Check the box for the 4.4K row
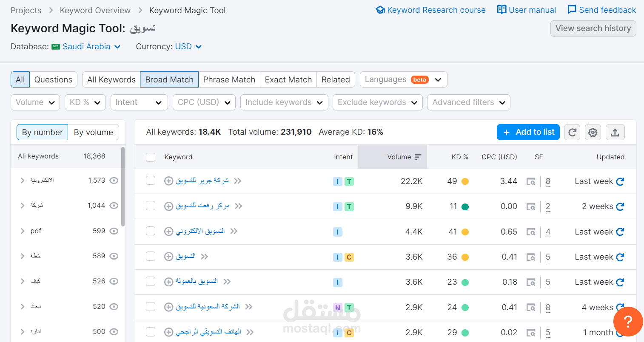This screenshot has width=644, height=342. (x=151, y=231)
